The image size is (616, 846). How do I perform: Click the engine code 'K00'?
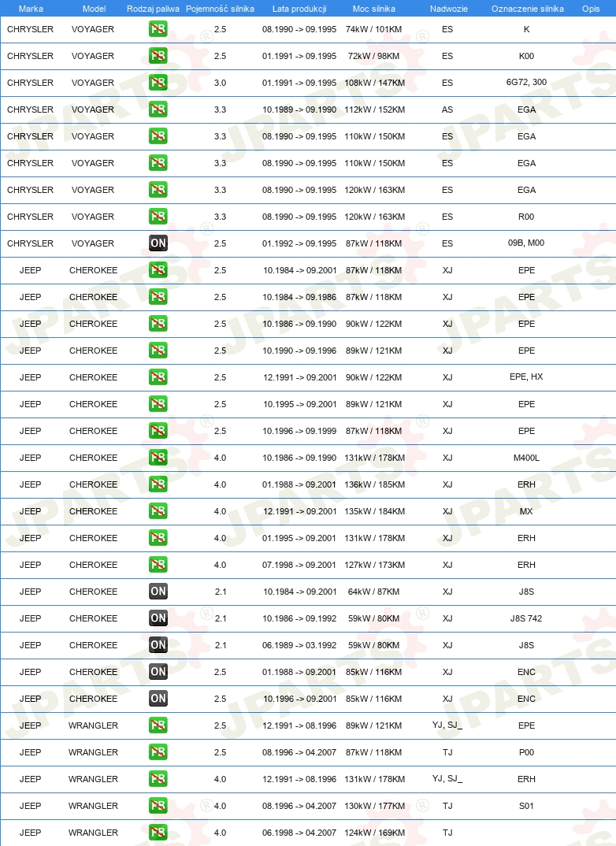(526, 56)
